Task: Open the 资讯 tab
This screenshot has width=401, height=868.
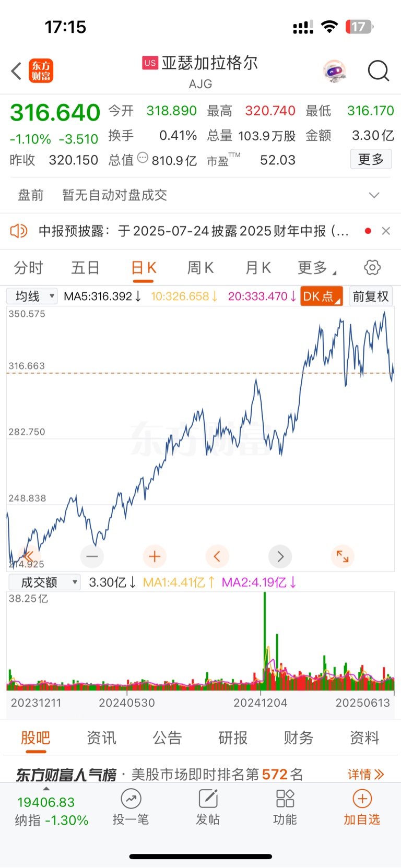Action: pyautogui.click(x=101, y=738)
